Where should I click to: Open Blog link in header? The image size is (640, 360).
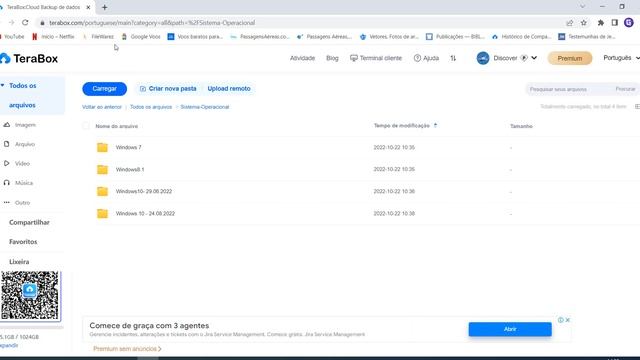point(332,58)
